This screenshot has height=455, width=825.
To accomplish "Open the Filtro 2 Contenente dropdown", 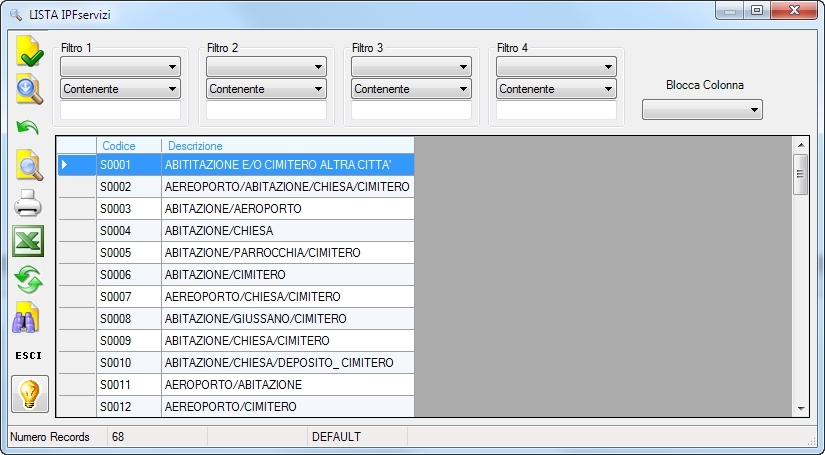I will coord(266,89).
